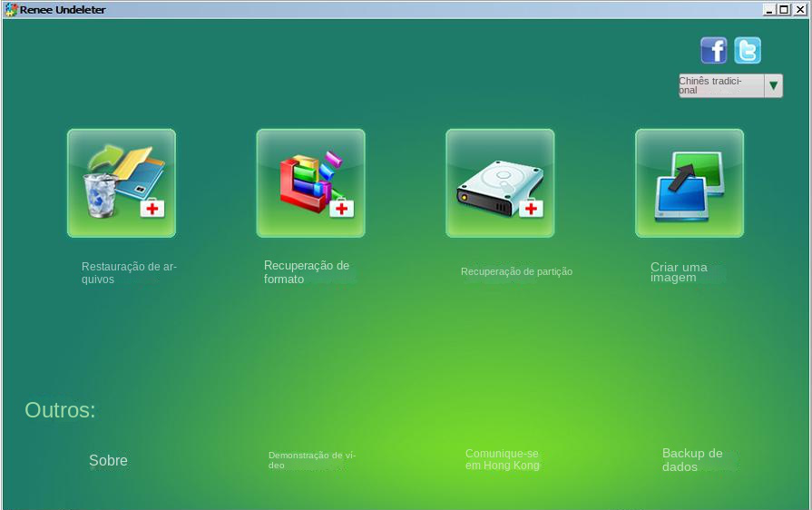Click the Restauração de arquivos text label
Screen dimensions: 812x510
click(128, 273)
